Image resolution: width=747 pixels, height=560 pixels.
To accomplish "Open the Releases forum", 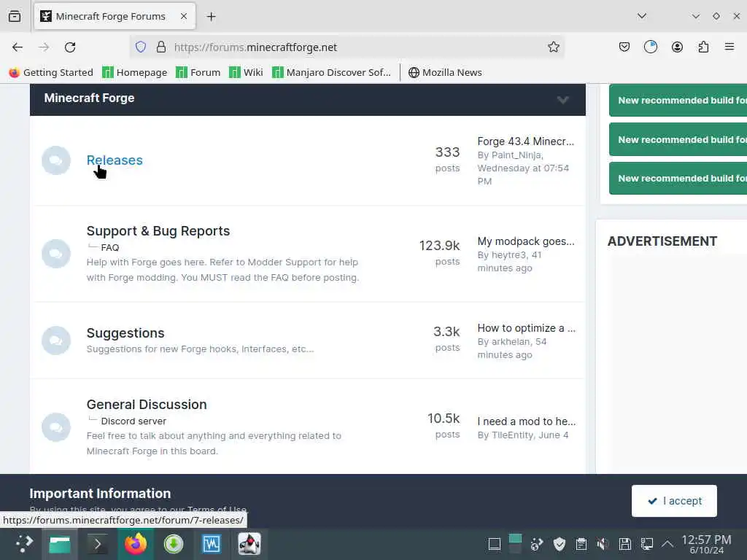I will tap(115, 160).
